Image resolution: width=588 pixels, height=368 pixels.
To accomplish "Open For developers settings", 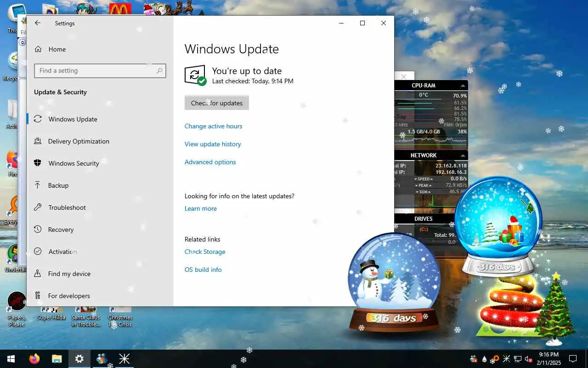I will pos(69,296).
